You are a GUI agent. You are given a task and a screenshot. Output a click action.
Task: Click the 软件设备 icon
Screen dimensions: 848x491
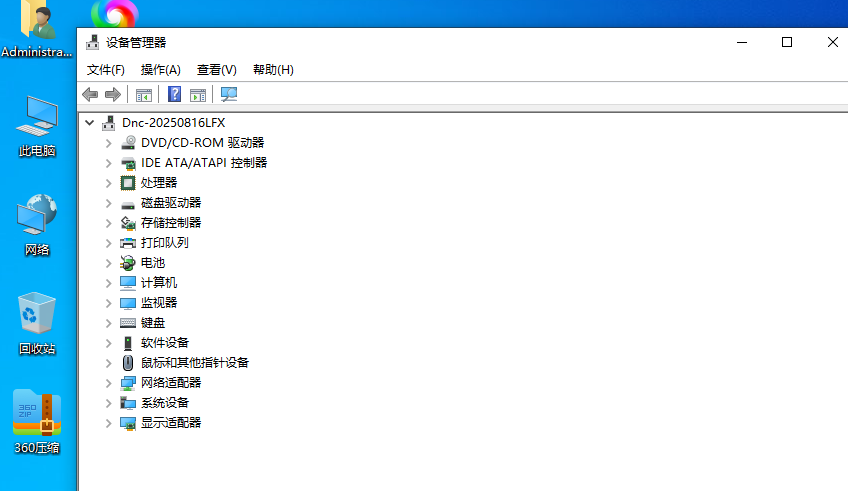128,343
